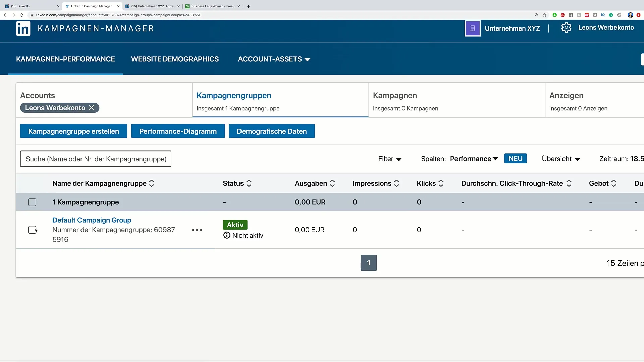The height and width of the screenshot is (362, 644).
Task: Switch to the Kampagnen panel tab
Action: pos(457,100)
